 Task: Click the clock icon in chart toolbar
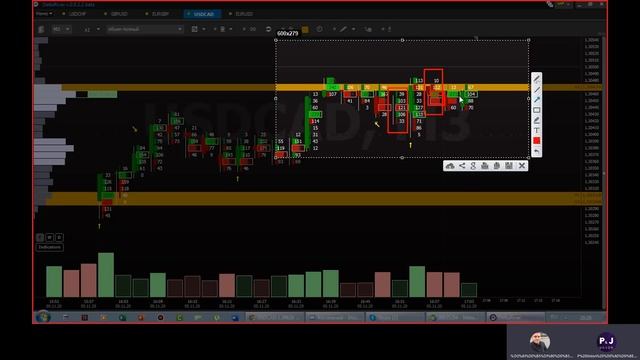pyautogui.click(x=320, y=29)
